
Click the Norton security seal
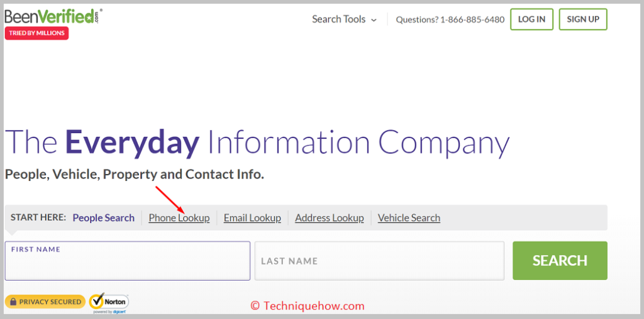[109, 303]
